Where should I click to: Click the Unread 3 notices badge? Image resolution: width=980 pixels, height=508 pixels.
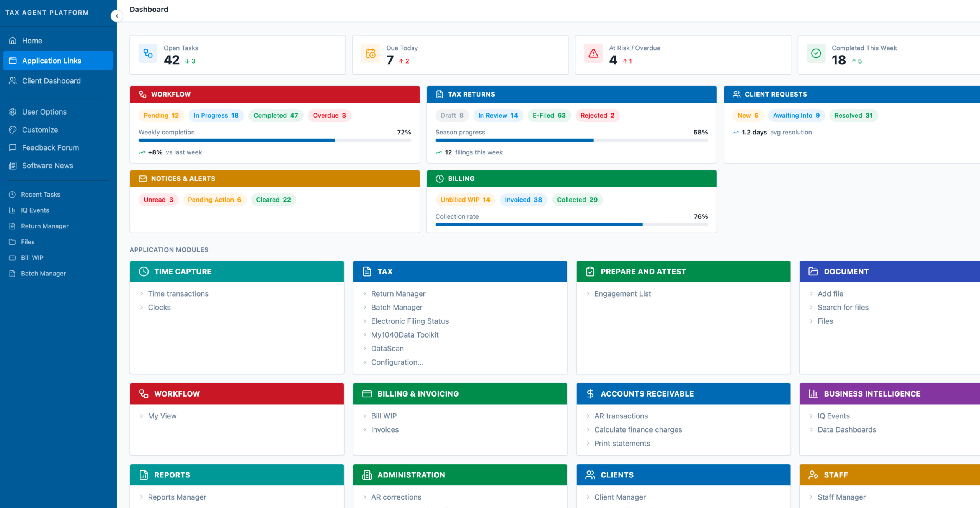pyautogui.click(x=158, y=200)
